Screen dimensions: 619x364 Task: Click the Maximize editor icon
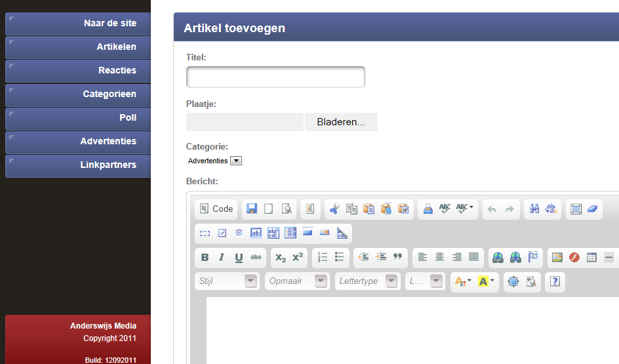coord(513,281)
